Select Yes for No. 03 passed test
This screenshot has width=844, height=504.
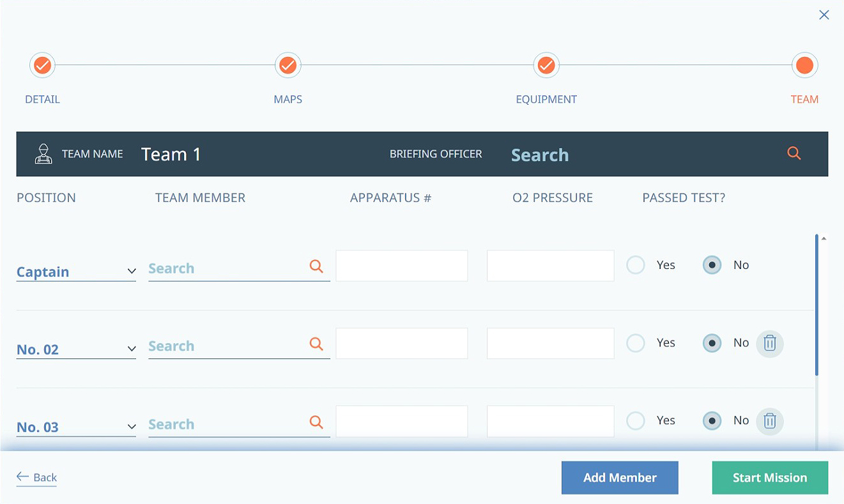tap(636, 420)
